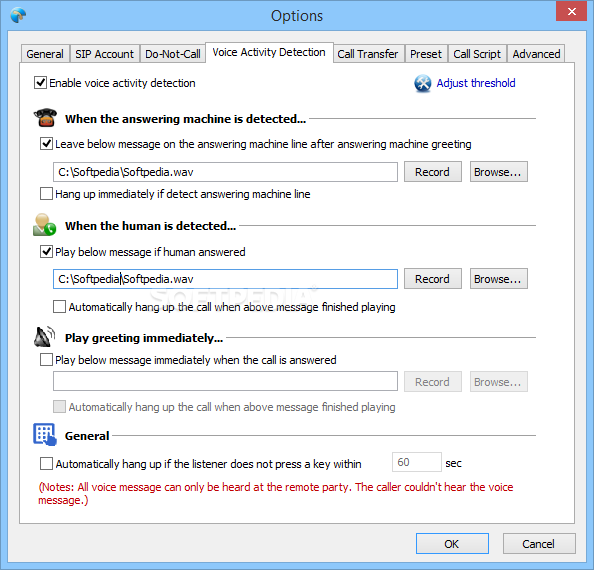The height and width of the screenshot is (570, 594).
Task: Open the Call Transfer tab
Action: (x=368, y=54)
